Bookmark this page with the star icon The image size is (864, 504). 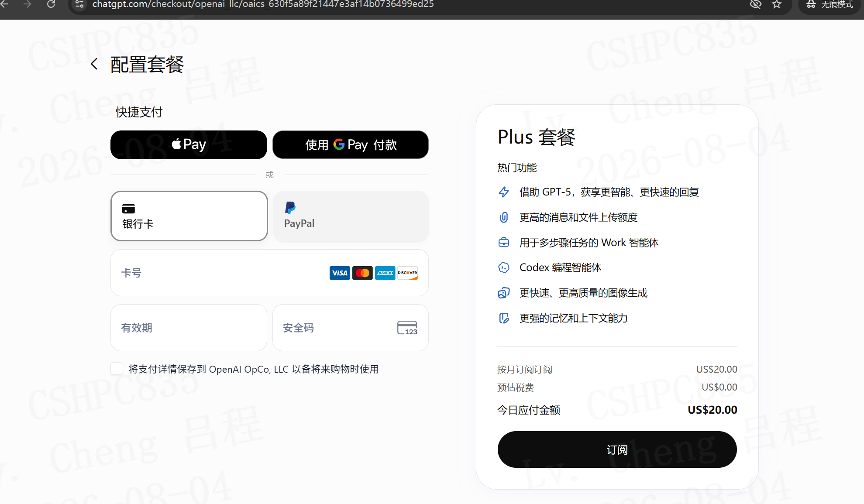click(x=777, y=4)
